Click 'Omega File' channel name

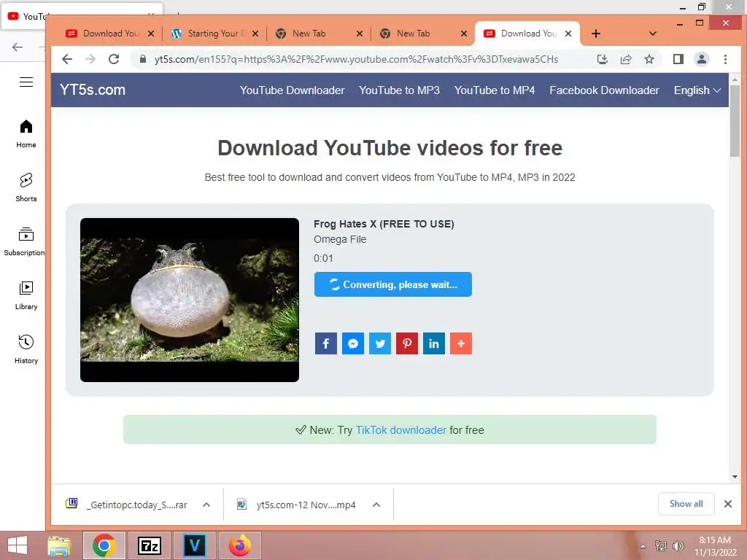click(x=340, y=239)
